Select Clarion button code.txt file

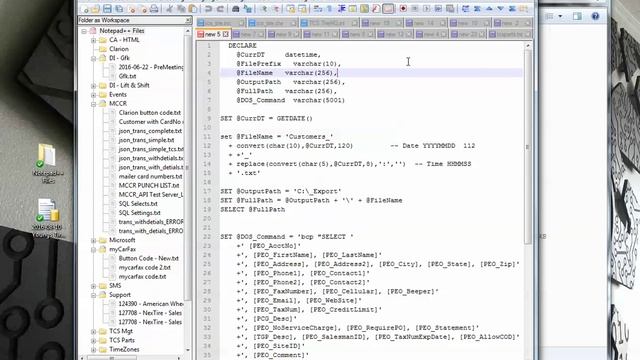149,113
